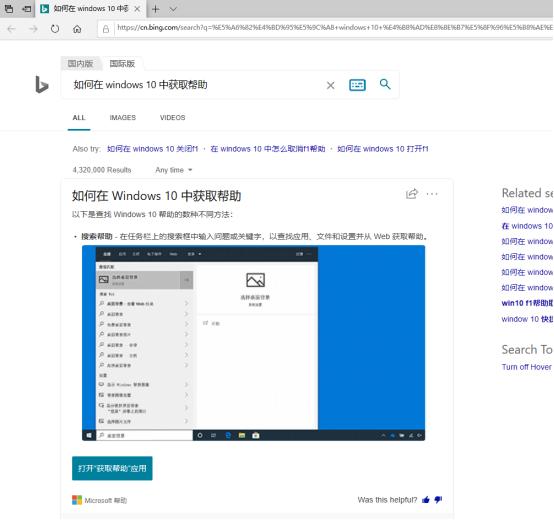This screenshot has width=554, height=520.
Task: Refresh the page with the reload icon
Action: (x=55, y=29)
